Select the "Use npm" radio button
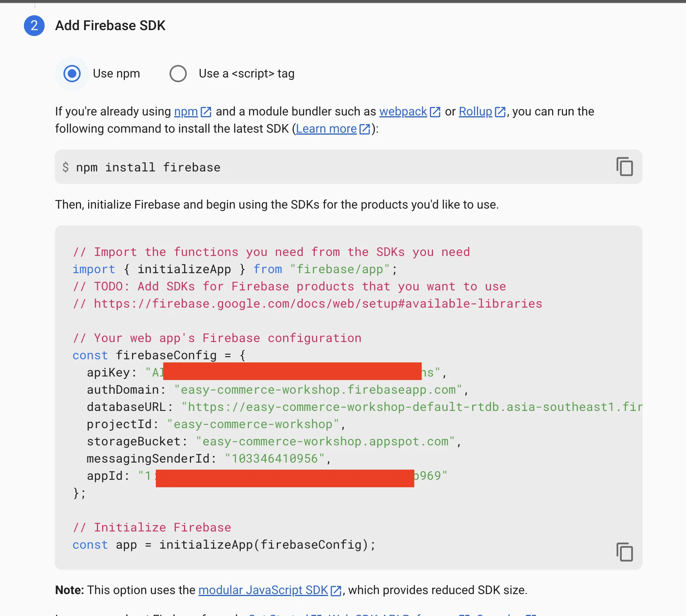686x616 pixels. [72, 74]
